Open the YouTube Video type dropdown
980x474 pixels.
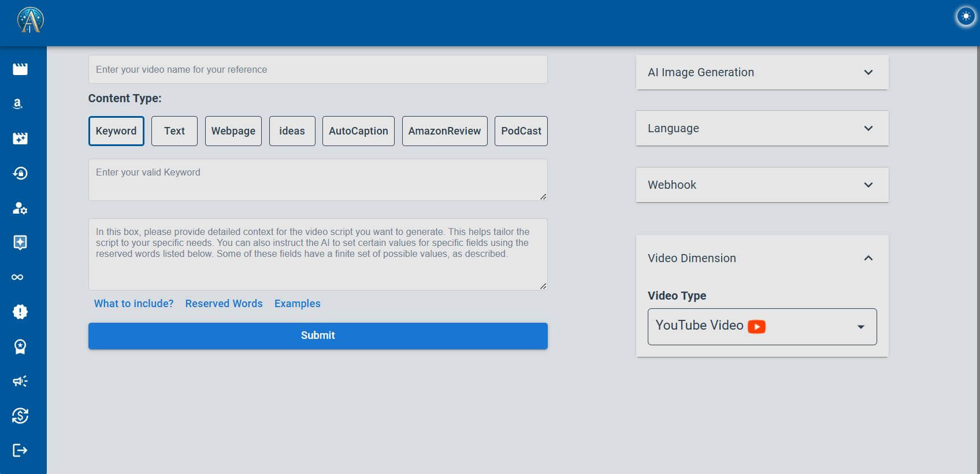point(762,326)
